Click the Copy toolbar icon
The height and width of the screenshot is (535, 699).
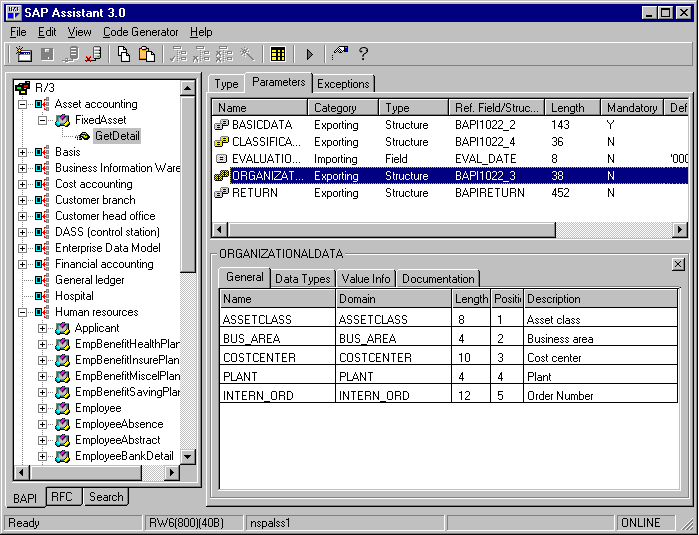[124, 54]
